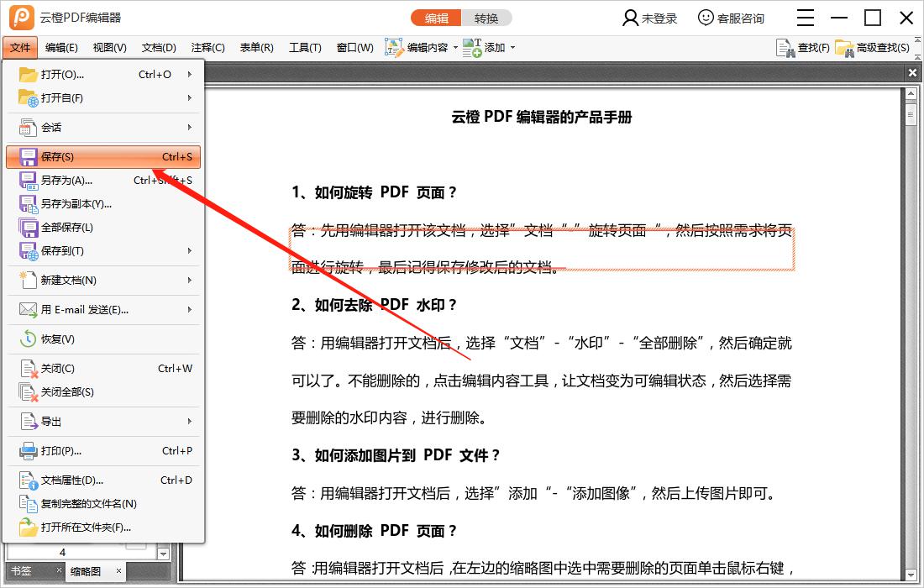Click the E-mail envelope icon
This screenshot has height=588, width=924.
pos(28,309)
